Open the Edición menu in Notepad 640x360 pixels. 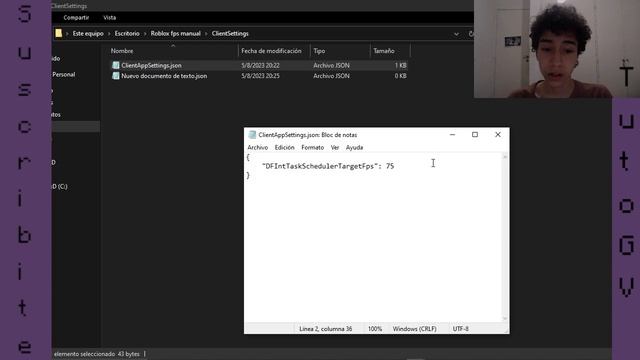tap(284, 147)
